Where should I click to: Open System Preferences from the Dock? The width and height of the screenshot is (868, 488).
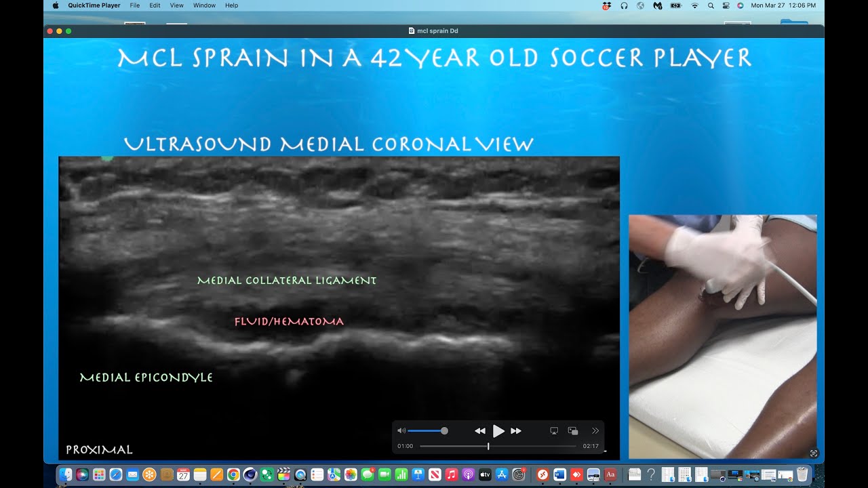519,474
